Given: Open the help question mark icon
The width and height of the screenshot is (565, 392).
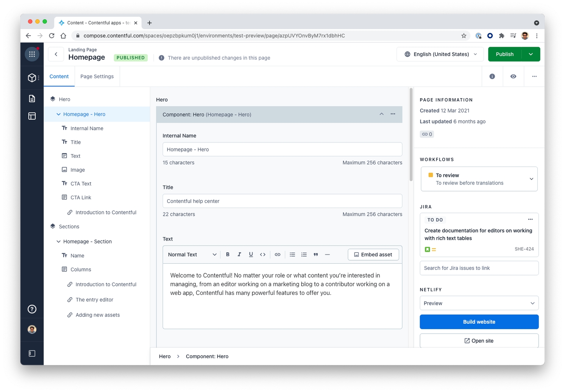Looking at the screenshot, I should coord(32,309).
